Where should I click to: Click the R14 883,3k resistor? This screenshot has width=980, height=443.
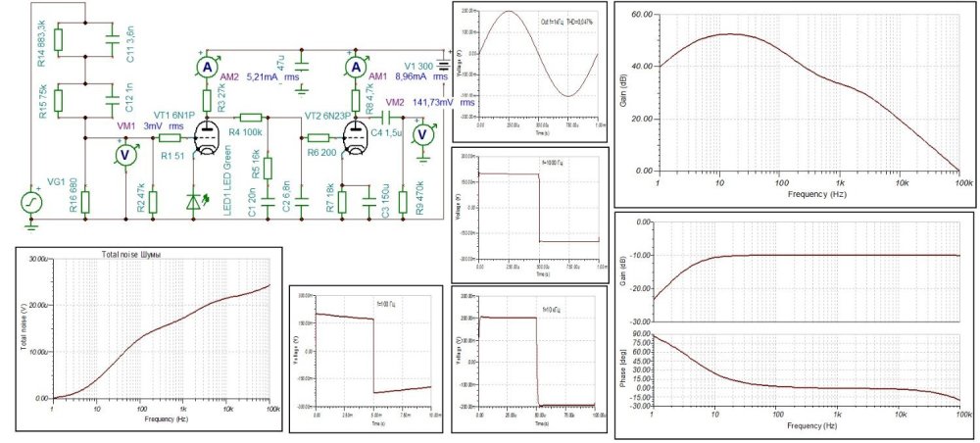(x=59, y=39)
